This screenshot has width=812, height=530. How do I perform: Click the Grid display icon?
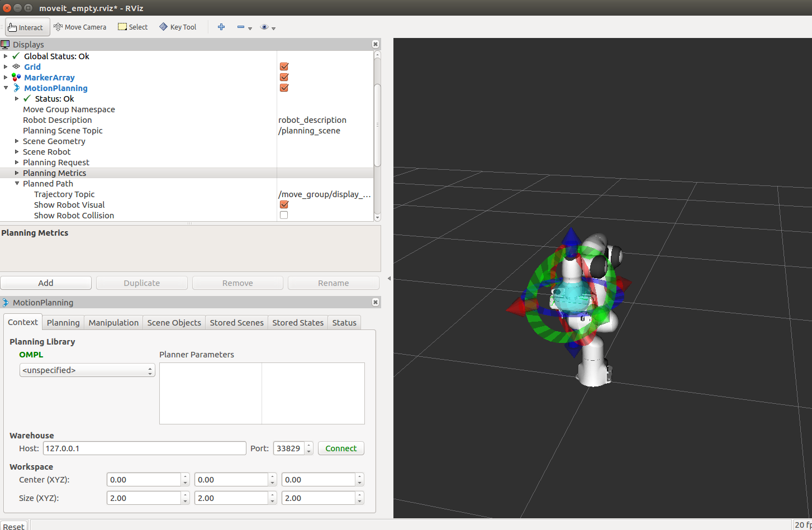pyautogui.click(x=16, y=66)
